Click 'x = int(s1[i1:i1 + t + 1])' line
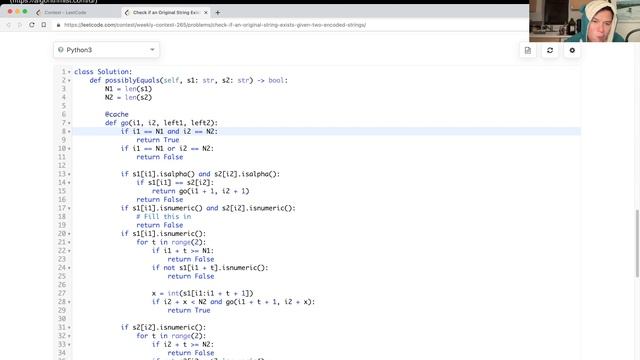The height and width of the screenshot is (360, 640). pos(202,293)
